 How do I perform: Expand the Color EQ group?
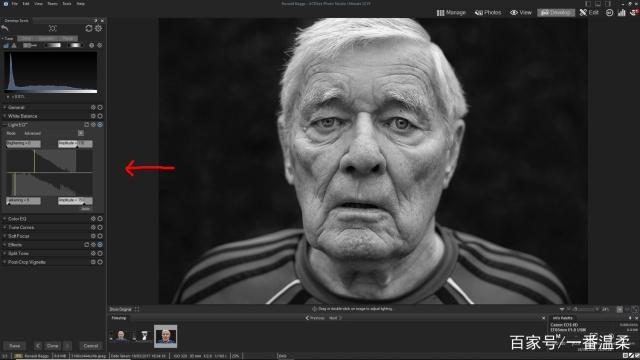click(x=4, y=219)
